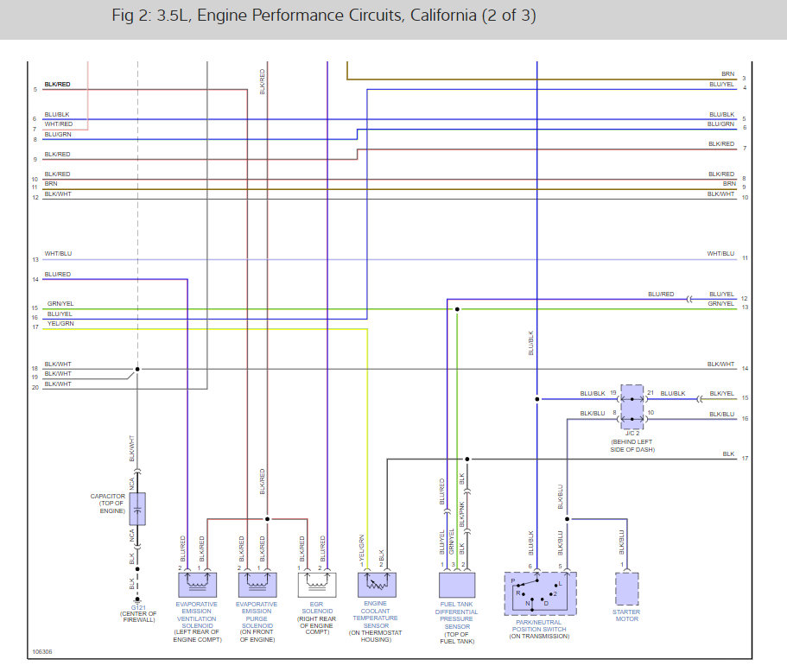
Task: Click the capacitor component symbol
Action: tap(137, 509)
